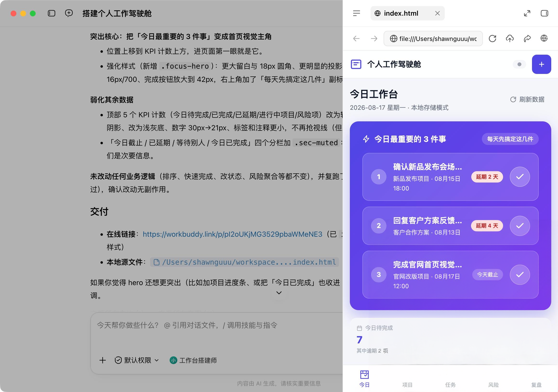Click the 每天先搞定这几件 badge
The height and width of the screenshot is (392, 558).
point(510,139)
